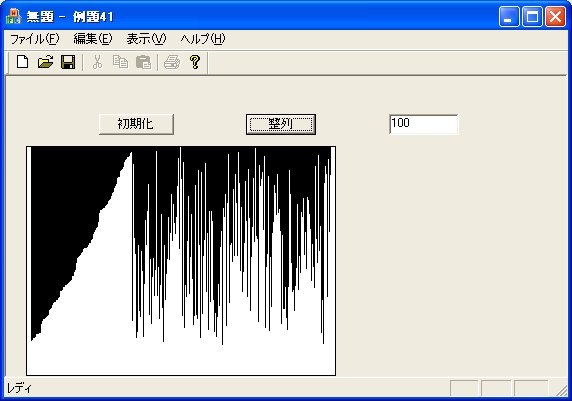Minimize the 例題41 window
572x401 pixels.
509,17
